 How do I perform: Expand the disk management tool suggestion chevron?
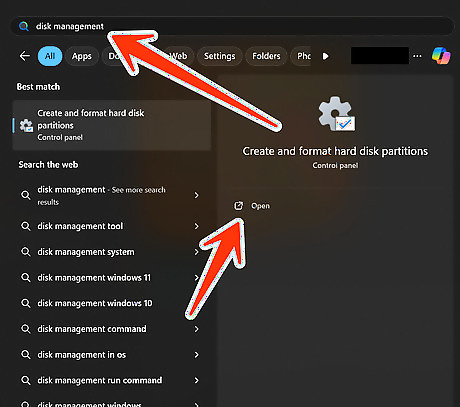click(197, 226)
